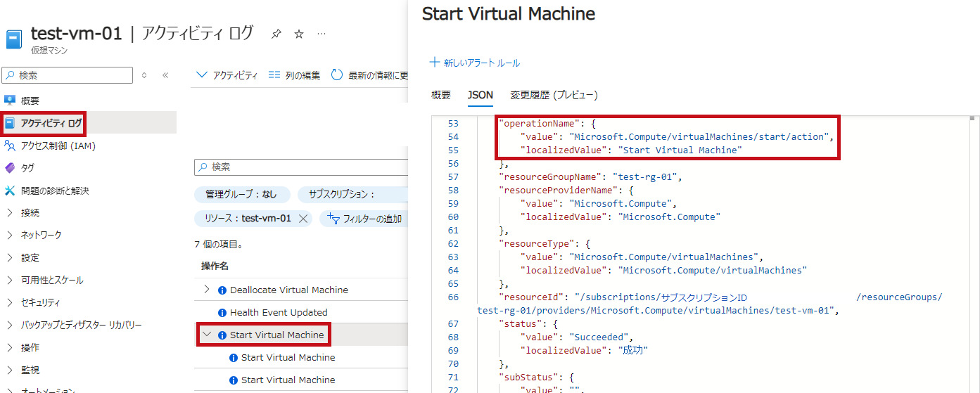
Task: Click the タグ tag icon
Action: pyautogui.click(x=10, y=168)
